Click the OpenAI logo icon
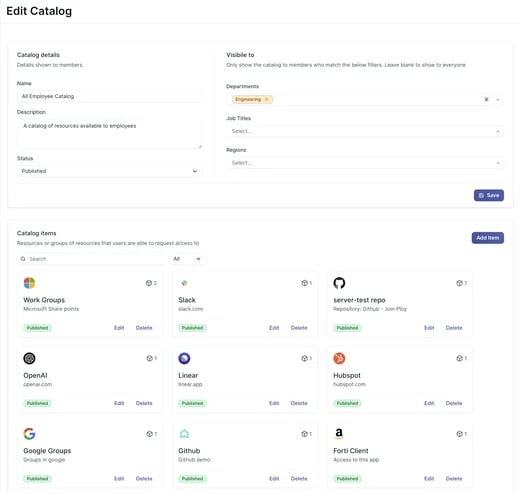 coord(29,358)
